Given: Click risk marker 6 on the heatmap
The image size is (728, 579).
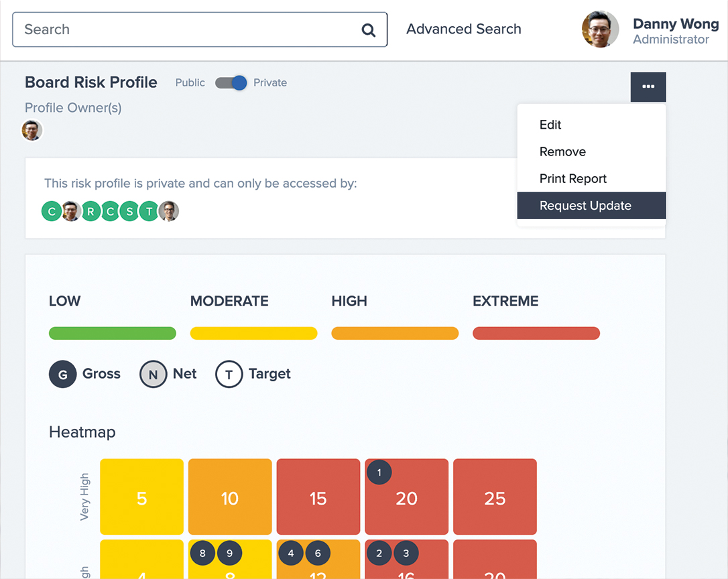Looking at the screenshot, I should 318,553.
